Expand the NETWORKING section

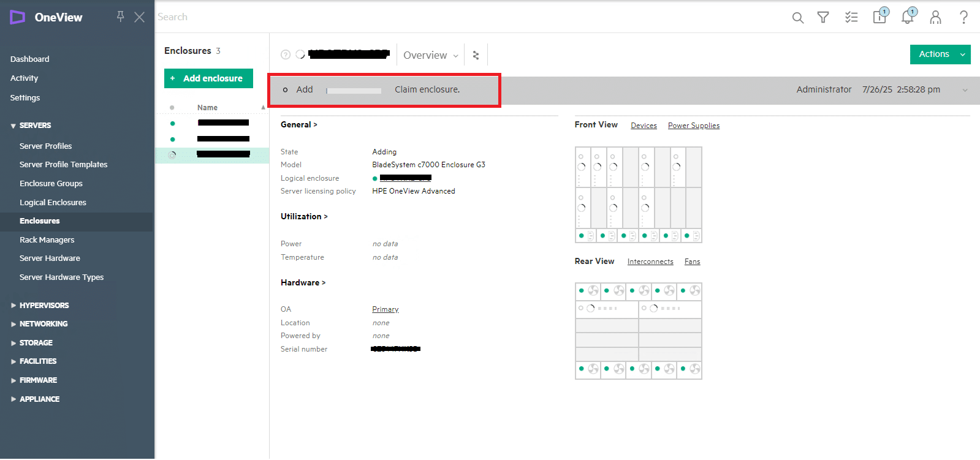pyautogui.click(x=39, y=323)
